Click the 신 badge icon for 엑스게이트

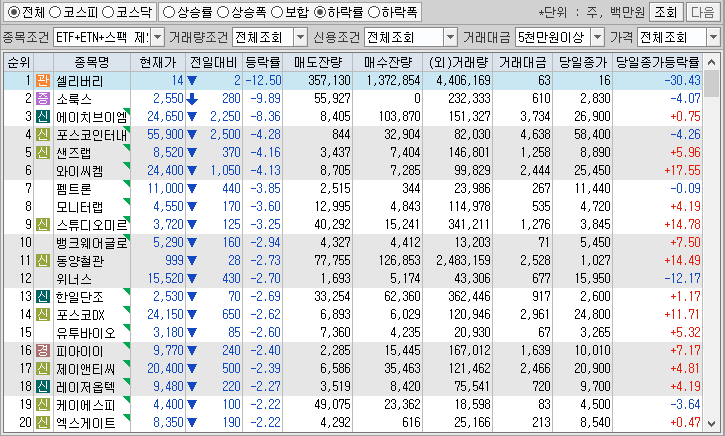point(43,423)
